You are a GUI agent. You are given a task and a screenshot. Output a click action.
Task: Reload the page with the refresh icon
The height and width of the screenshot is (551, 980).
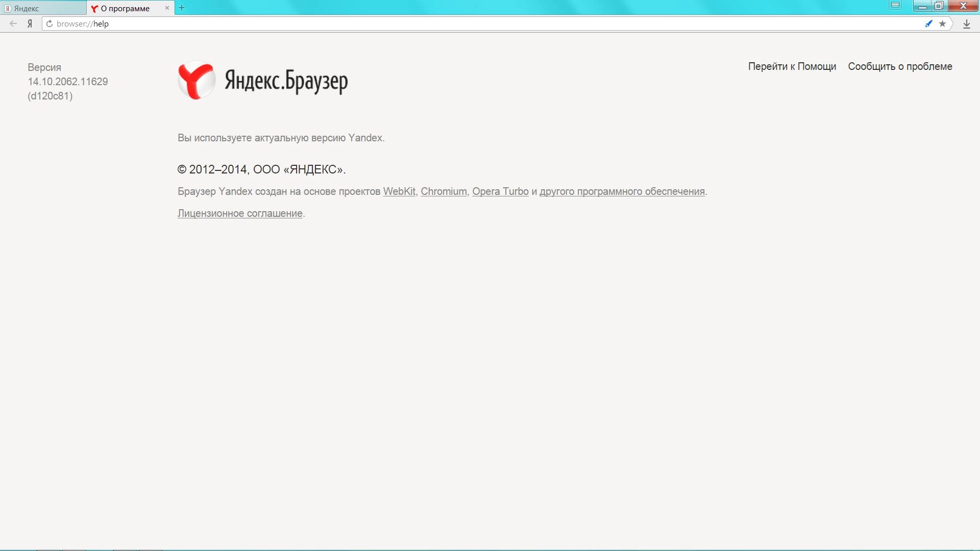tap(50, 23)
